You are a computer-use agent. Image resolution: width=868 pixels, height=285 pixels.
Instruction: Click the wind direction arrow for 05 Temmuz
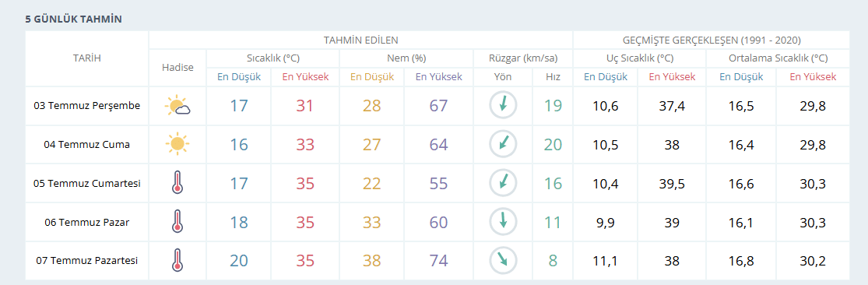[503, 183]
